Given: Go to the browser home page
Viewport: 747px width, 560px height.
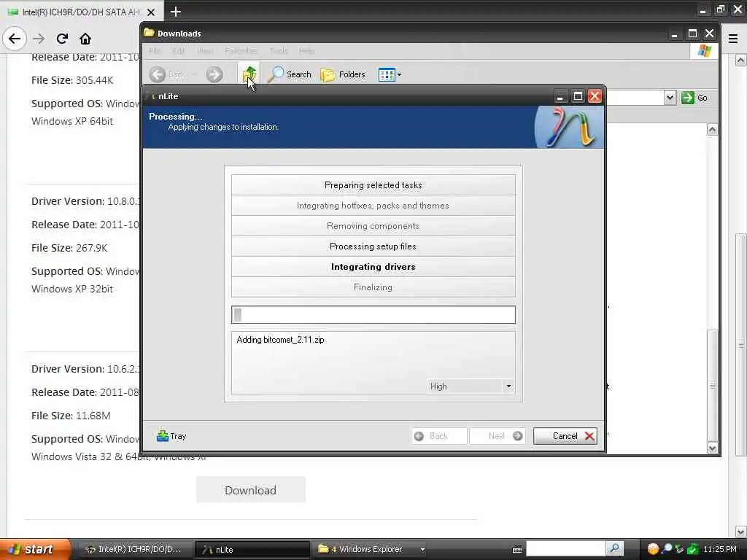Looking at the screenshot, I should coord(85,39).
